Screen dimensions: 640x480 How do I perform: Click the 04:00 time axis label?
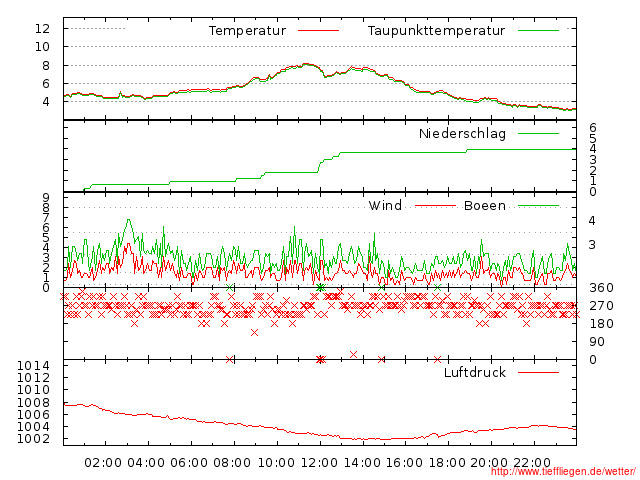[146, 463]
